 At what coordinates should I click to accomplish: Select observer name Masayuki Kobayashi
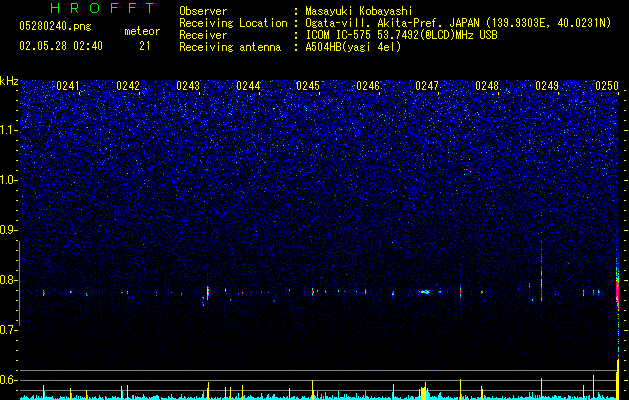359,11
